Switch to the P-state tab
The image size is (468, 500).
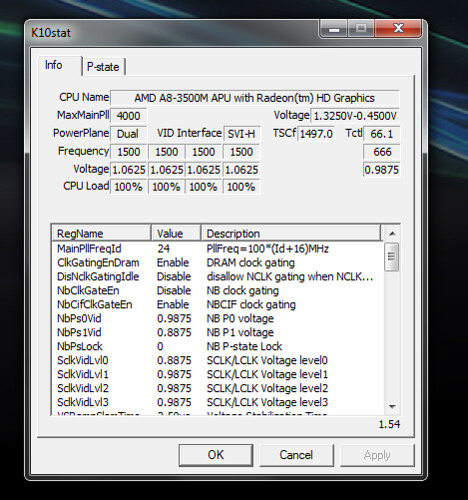coord(103,67)
